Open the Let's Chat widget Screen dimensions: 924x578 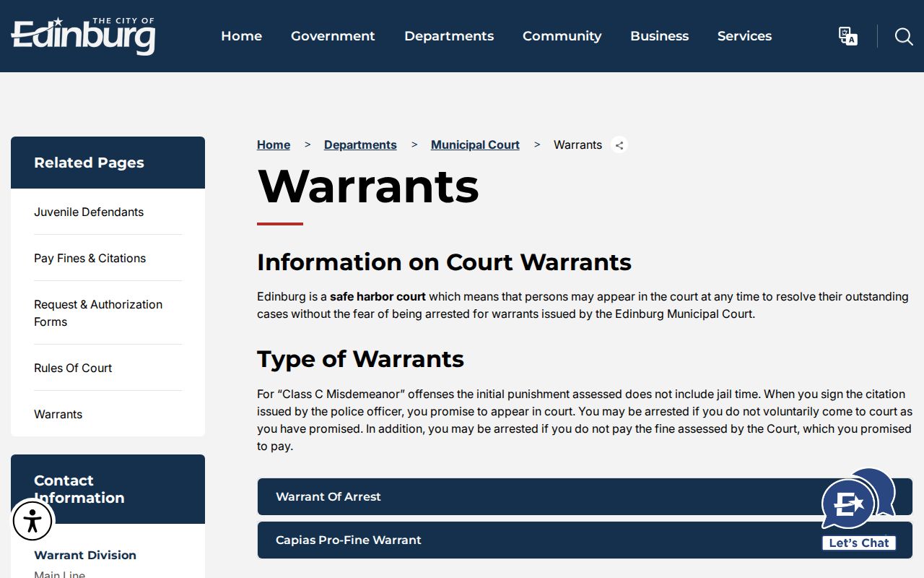point(859,509)
